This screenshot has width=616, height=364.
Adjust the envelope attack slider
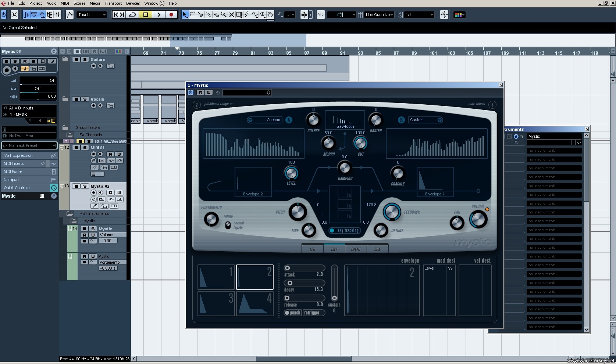click(288, 268)
